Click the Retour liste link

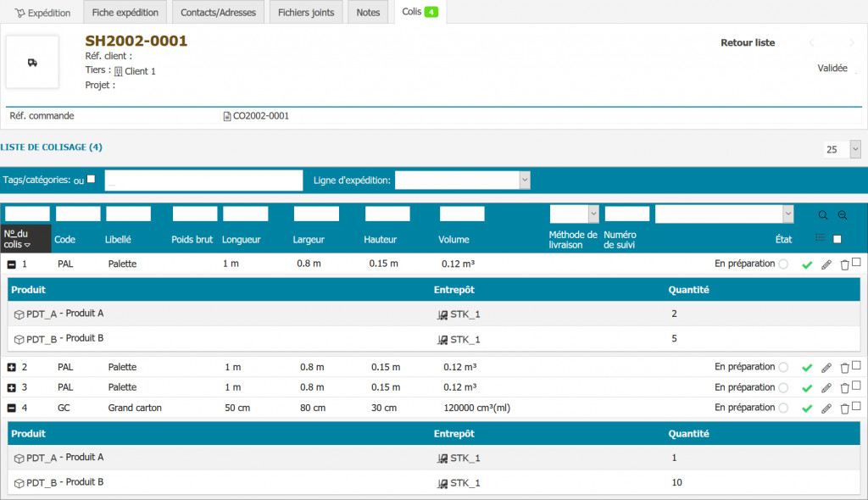[747, 42]
